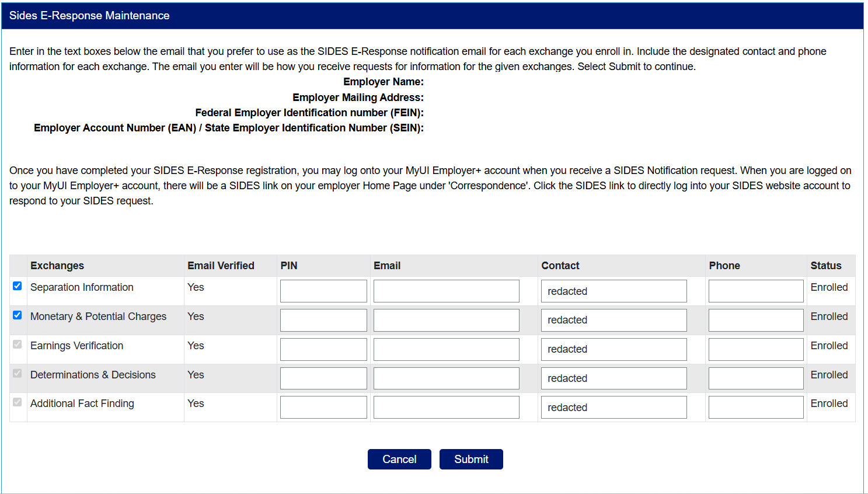
Task: Uncheck the Separation Information exchange checkbox
Action: pos(18,286)
